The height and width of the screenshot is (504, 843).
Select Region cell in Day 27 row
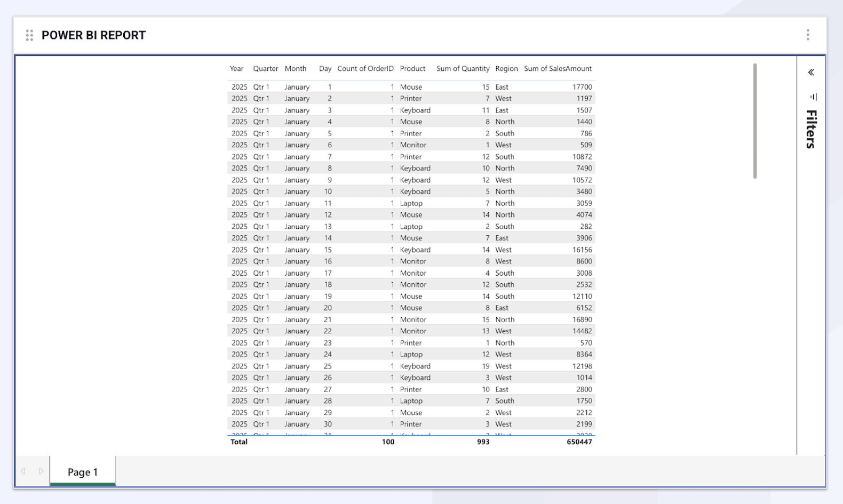coord(502,390)
